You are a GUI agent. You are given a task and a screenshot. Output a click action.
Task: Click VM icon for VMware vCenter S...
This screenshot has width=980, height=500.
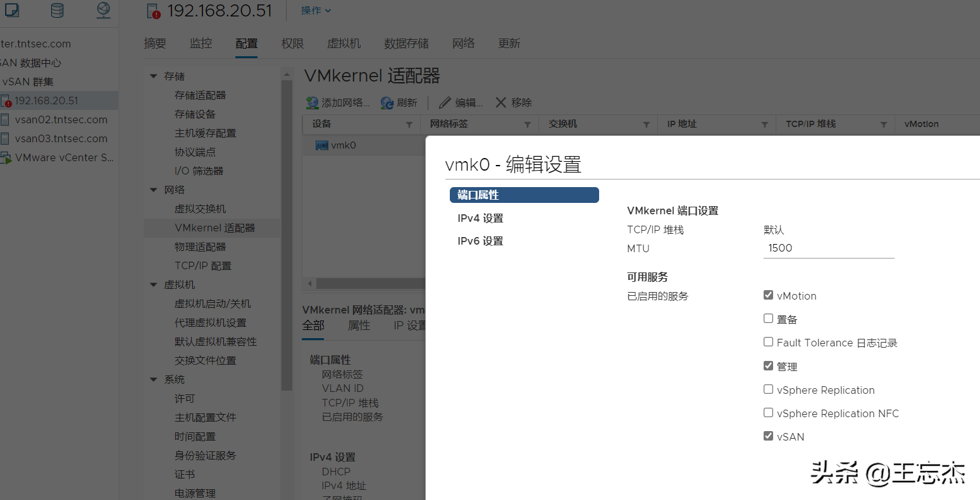6,157
